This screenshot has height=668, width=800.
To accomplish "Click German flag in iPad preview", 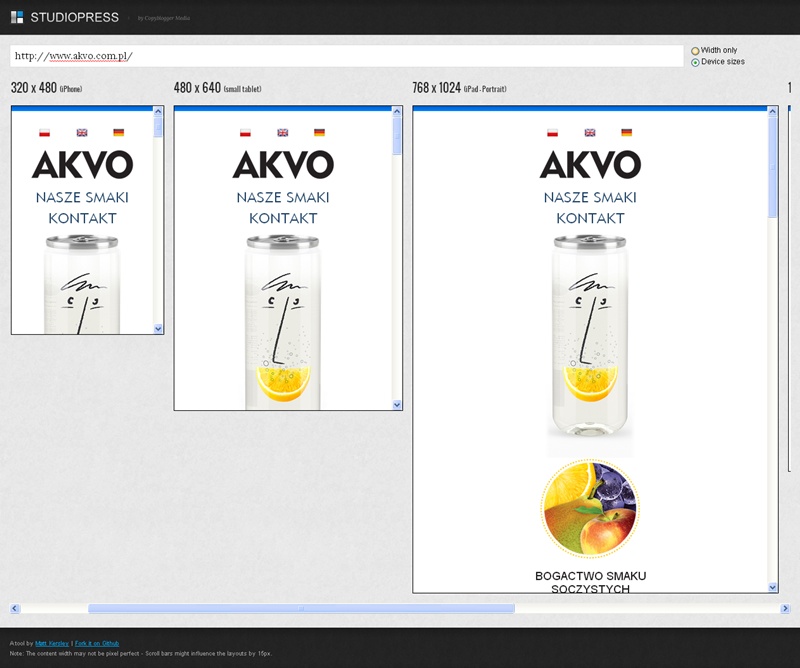I will (626, 132).
